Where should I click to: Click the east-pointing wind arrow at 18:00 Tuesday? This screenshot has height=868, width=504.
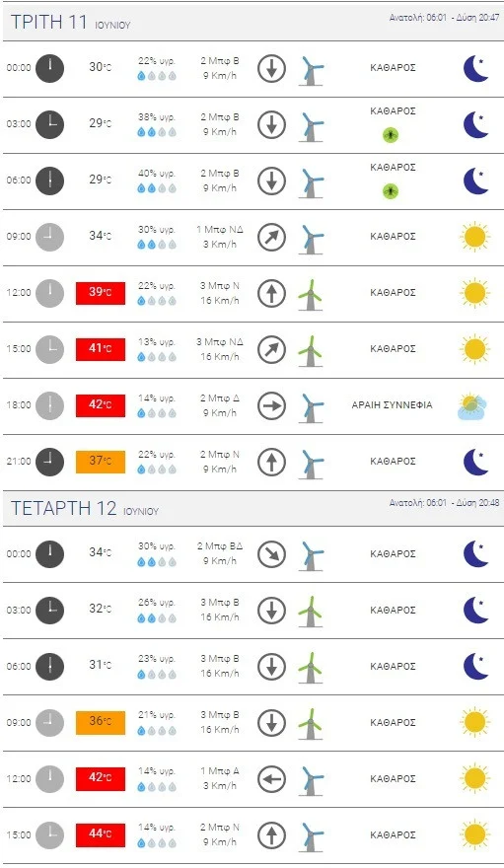pyautogui.click(x=271, y=405)
